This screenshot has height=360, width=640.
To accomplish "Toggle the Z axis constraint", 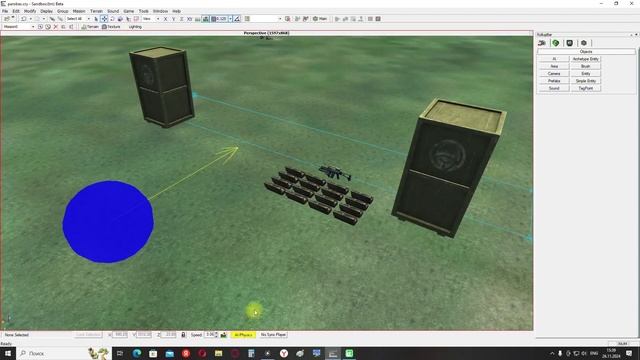I will click(182, 19).
